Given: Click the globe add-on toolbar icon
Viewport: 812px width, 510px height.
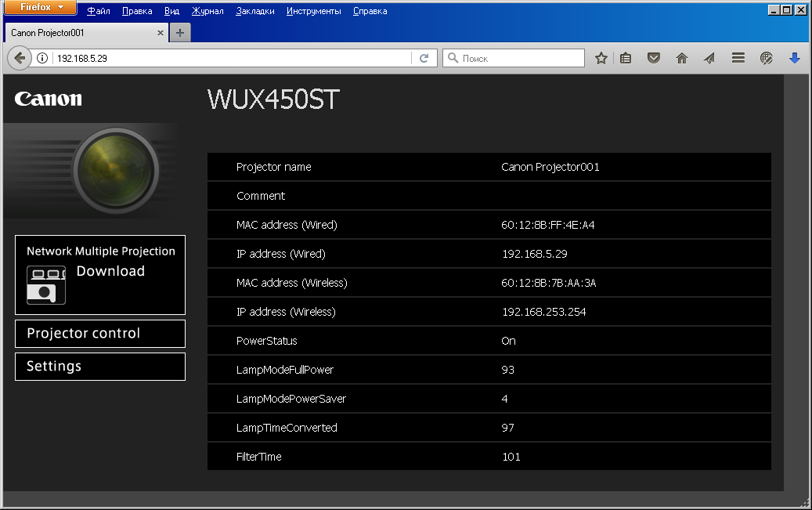Looking at the screenshot, I should click(x=767, y=58).
